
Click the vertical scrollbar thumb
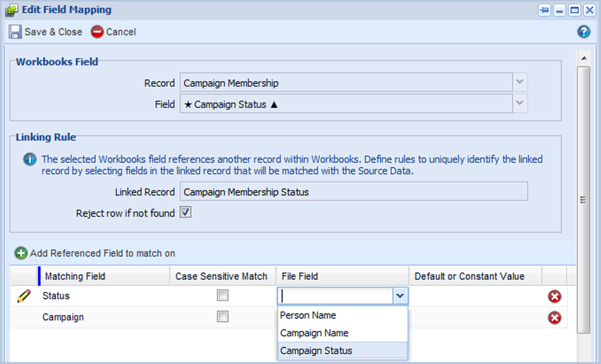click(x=584, y=200)
